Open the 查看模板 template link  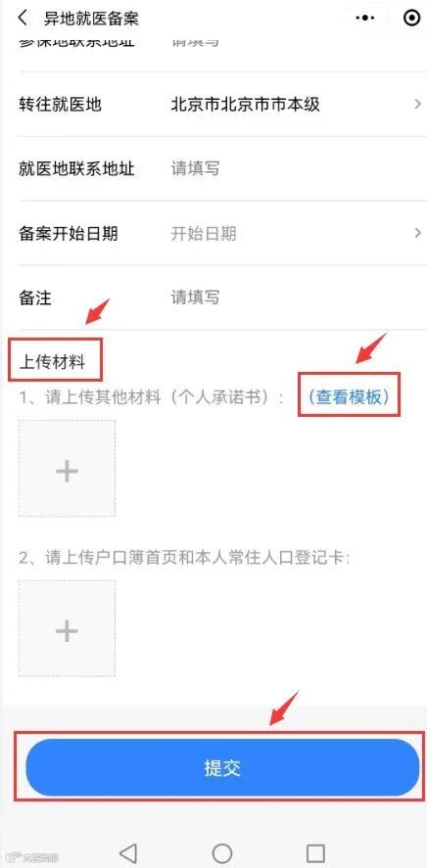[x=349, y=396]
